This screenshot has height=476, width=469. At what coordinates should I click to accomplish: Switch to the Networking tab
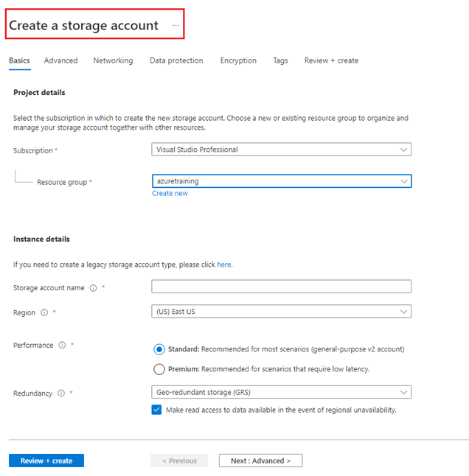(x=113, y=60)
